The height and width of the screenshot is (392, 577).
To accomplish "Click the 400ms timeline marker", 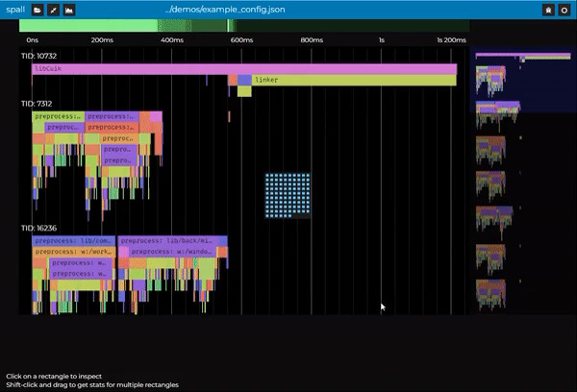I will [171, 41].
